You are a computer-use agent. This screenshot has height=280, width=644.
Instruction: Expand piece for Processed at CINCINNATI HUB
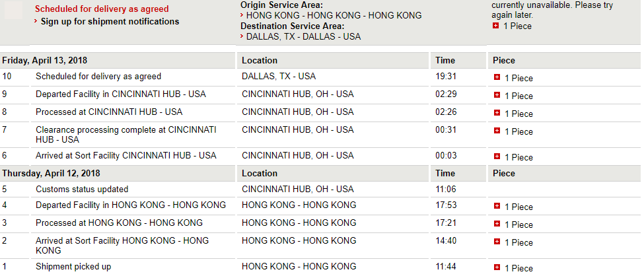[497, 112]
